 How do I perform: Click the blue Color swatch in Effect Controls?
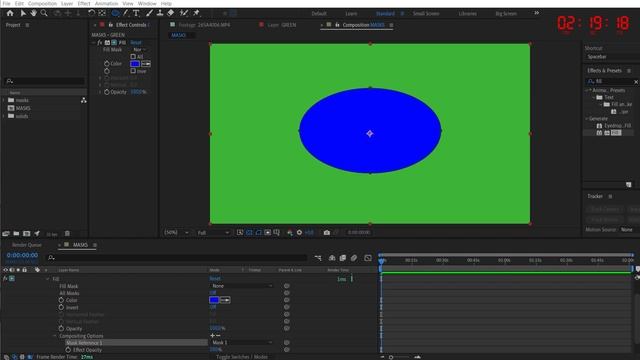pyautogui.click(x=135, y=64)
